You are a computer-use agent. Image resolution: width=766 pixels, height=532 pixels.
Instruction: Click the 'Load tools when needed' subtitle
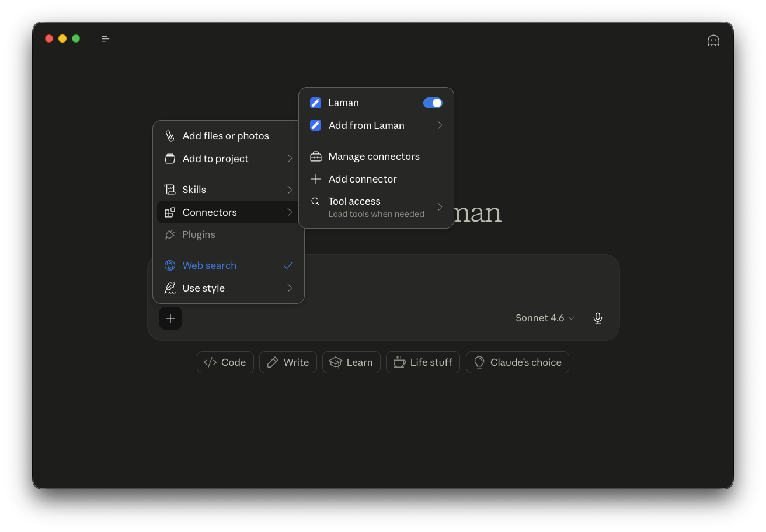point(377,214)
